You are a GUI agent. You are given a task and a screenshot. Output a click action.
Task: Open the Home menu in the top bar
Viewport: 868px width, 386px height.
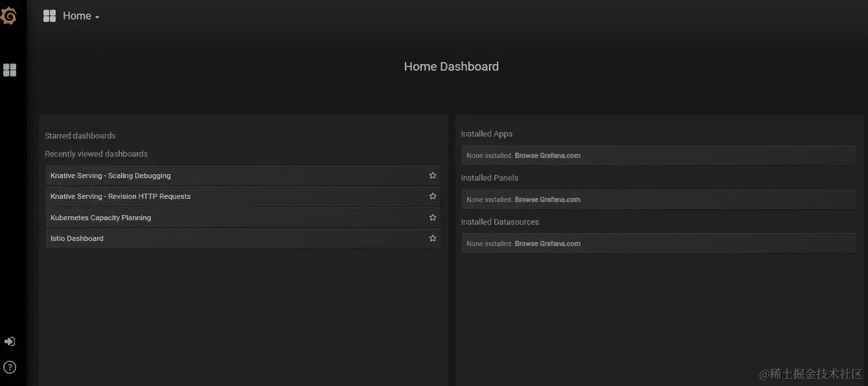point(78,16)
